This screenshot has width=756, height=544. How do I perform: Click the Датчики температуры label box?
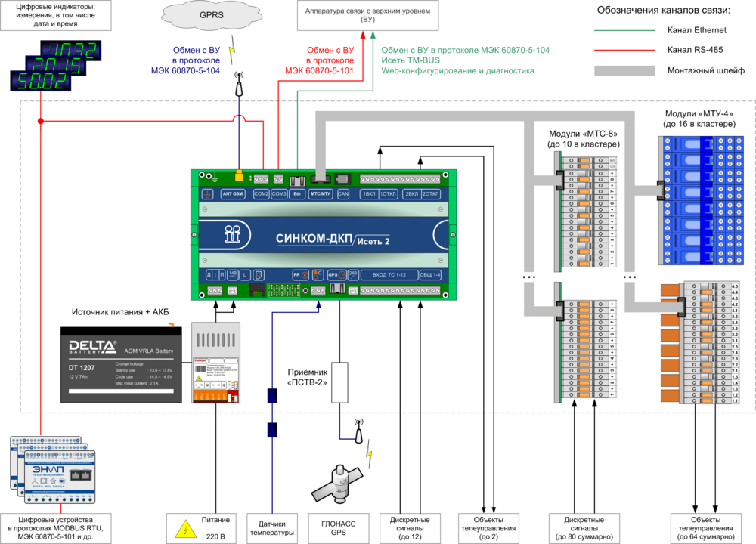[x=271, y=527]
